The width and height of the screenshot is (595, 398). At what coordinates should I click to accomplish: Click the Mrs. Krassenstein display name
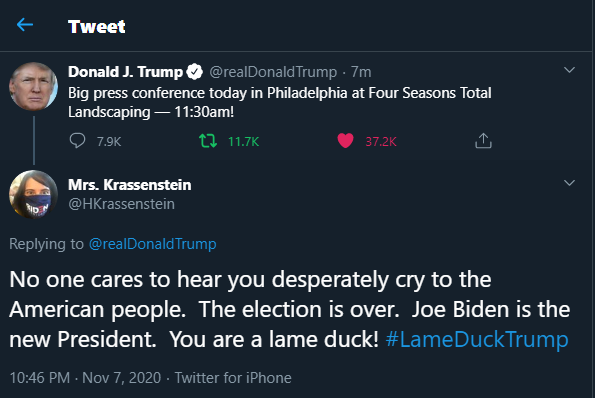130,185
